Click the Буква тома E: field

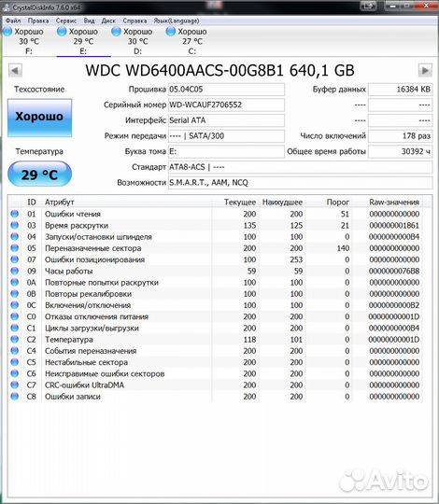click(x=226, y=151)
